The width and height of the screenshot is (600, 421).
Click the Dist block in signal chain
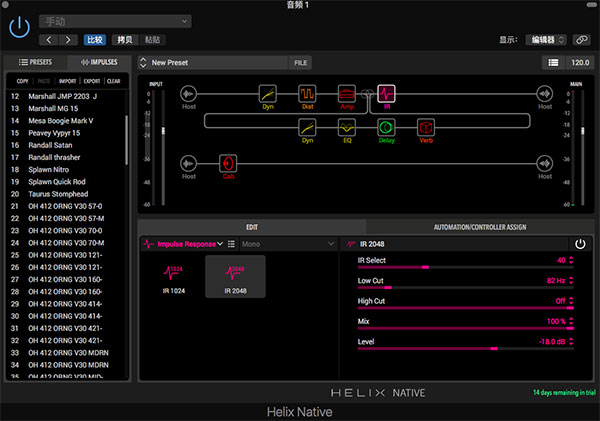307,94
